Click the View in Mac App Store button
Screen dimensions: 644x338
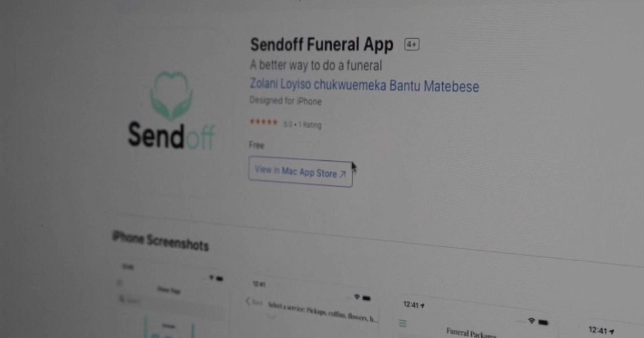pyautogui.click(x=300, y=172)
